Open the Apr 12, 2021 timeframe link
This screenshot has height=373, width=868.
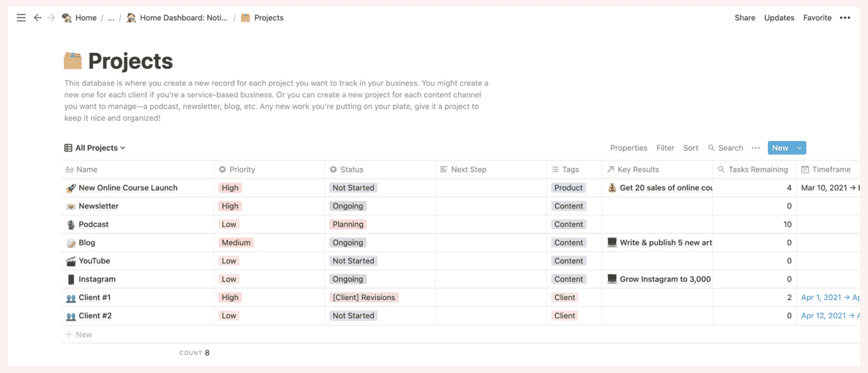830,315
